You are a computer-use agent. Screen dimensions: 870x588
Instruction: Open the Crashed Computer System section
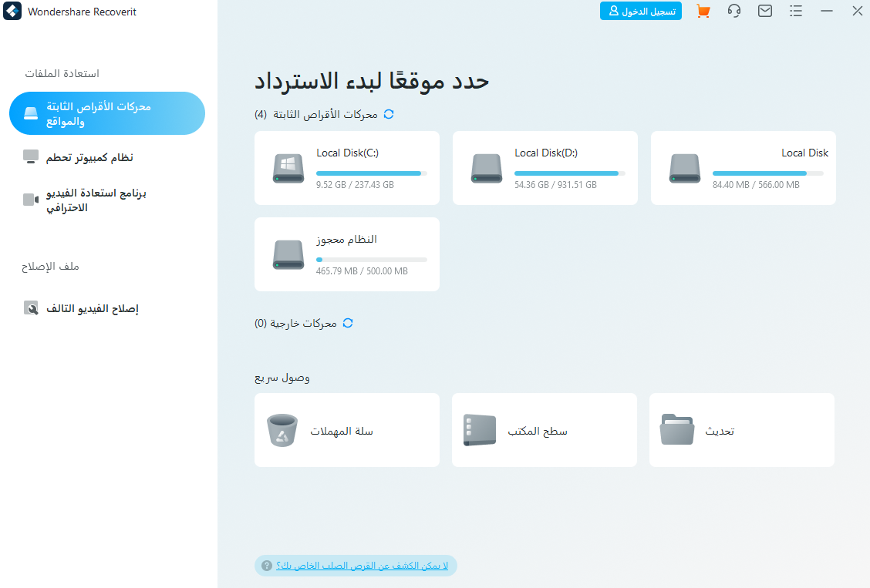pos(89,157)
